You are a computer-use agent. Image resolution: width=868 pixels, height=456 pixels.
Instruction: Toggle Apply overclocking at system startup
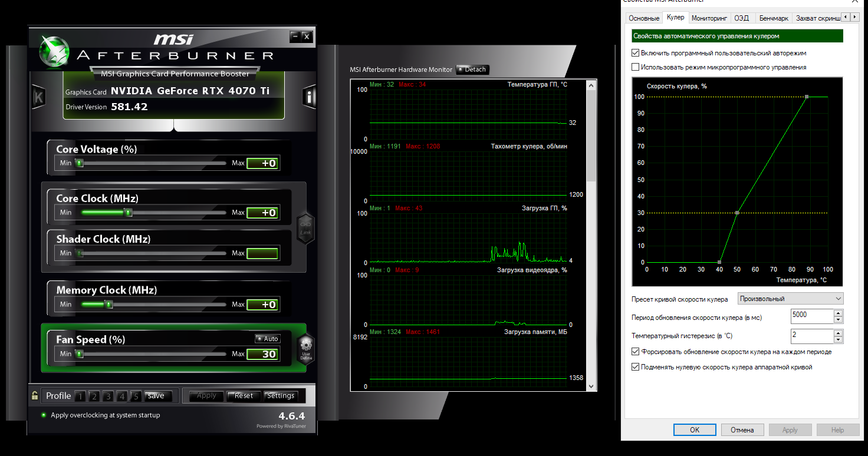point(43,415)
